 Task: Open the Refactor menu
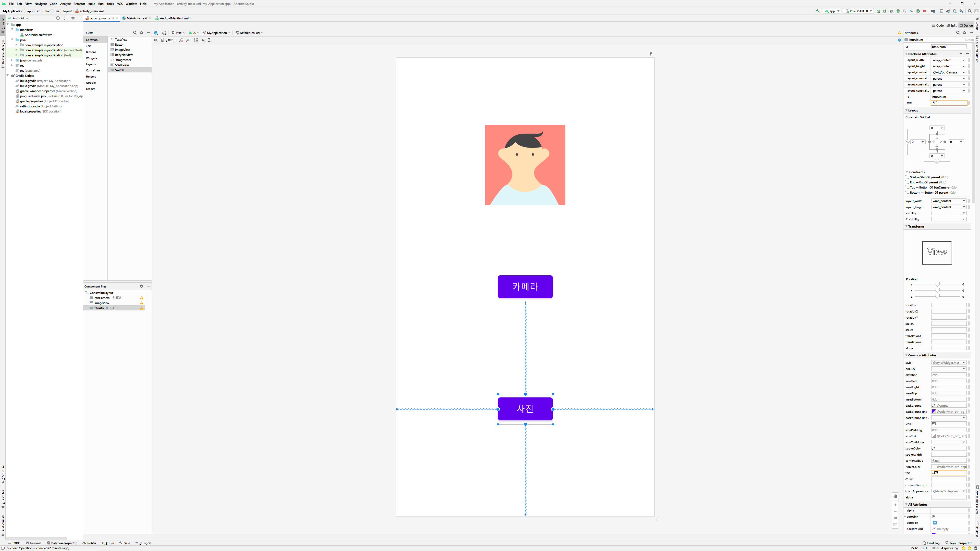click(79, 4)
